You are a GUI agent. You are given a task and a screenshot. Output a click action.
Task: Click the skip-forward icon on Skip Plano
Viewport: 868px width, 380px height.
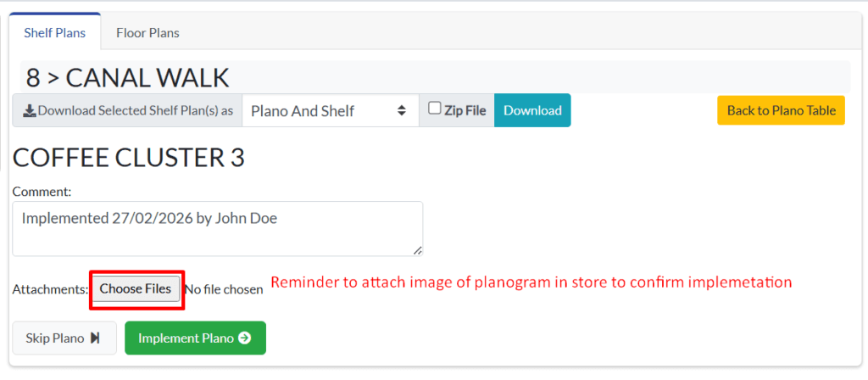click(x=96, y=338)
